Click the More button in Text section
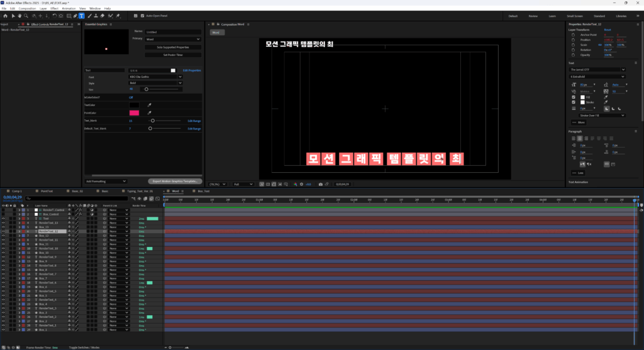This screenshot has width=644, height=350. point(579,123)
